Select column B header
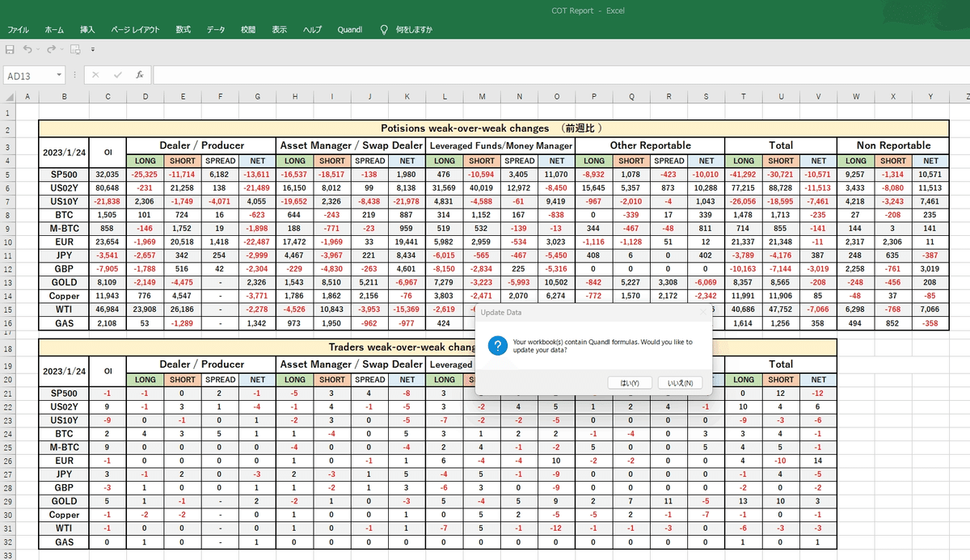 click(x=64, y=97)
